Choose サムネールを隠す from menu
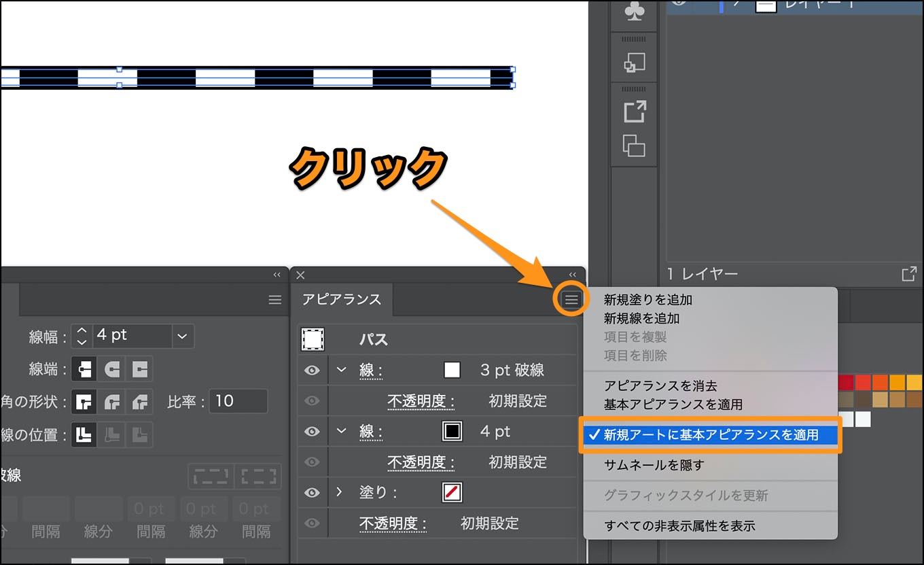Screen dimensions: 924x565 pyautogui.click(x=654, y=465)
